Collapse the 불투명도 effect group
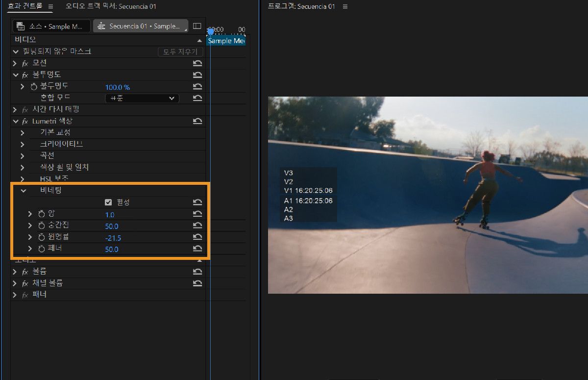Viewport: 588px width, 380px height. pyautogui.click(x=15, y=75)
